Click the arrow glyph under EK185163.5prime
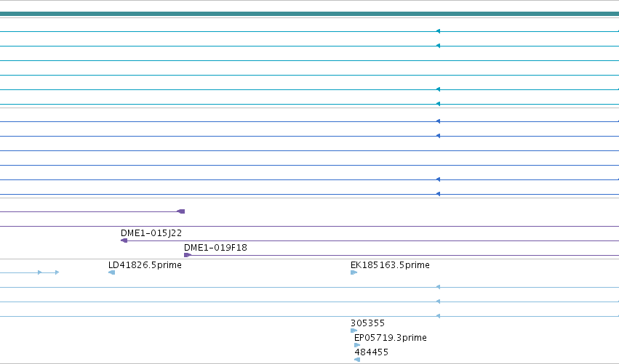Screen dimensions: 619x364 354,272
